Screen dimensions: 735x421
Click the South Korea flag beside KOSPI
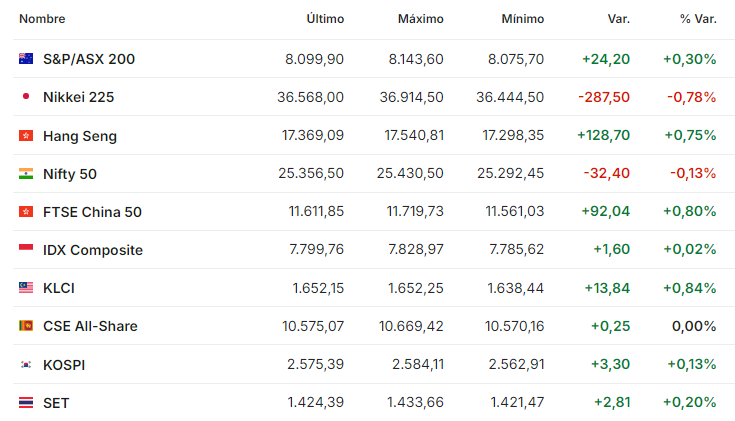26,364
